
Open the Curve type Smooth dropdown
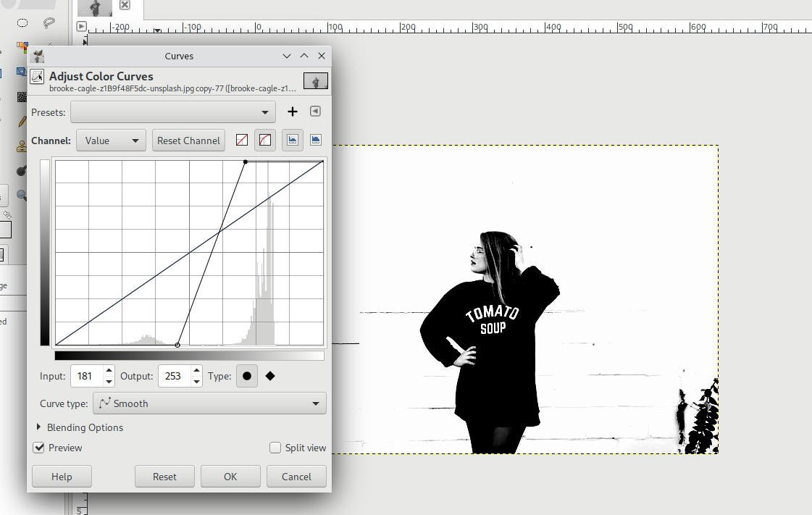pos(209,403)
